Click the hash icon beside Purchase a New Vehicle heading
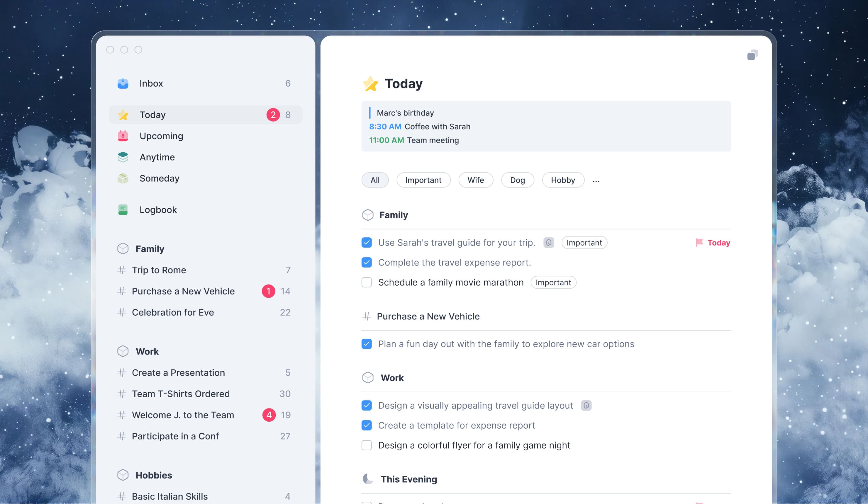Image resolution: width=868 pixels, height=504 pixels. pyautogui.click(x=367, y=316)
